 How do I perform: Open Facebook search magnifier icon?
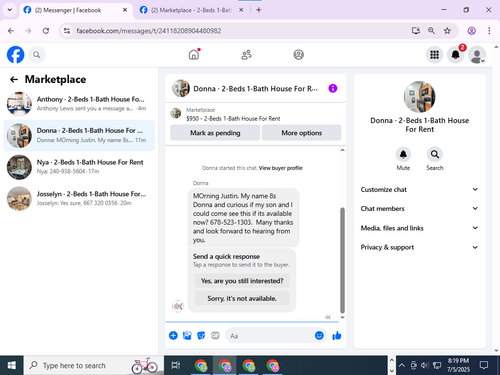pyautogui.click(x=37, y=55)
